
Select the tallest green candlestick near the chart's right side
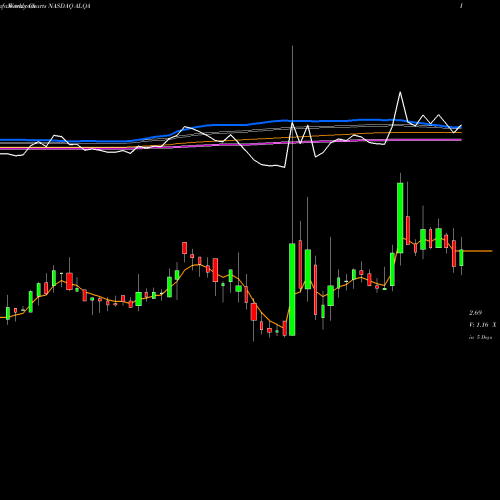coord(400,218)
